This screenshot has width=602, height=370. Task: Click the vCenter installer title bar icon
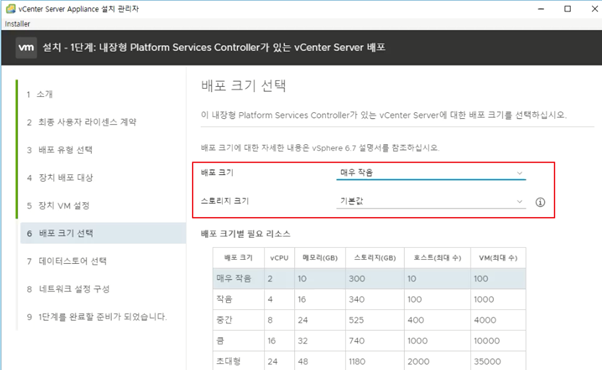click(11, 8)
